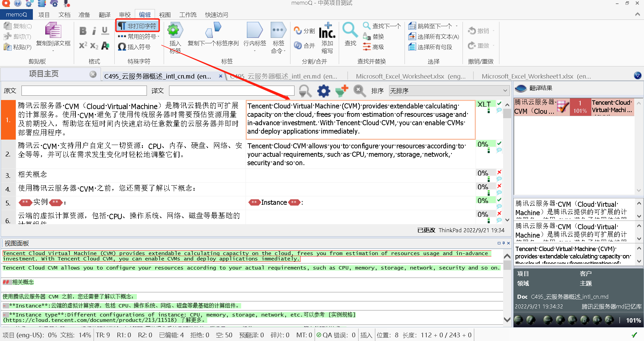
Task: Apply Italic formatting button
Action: [94, 31]
